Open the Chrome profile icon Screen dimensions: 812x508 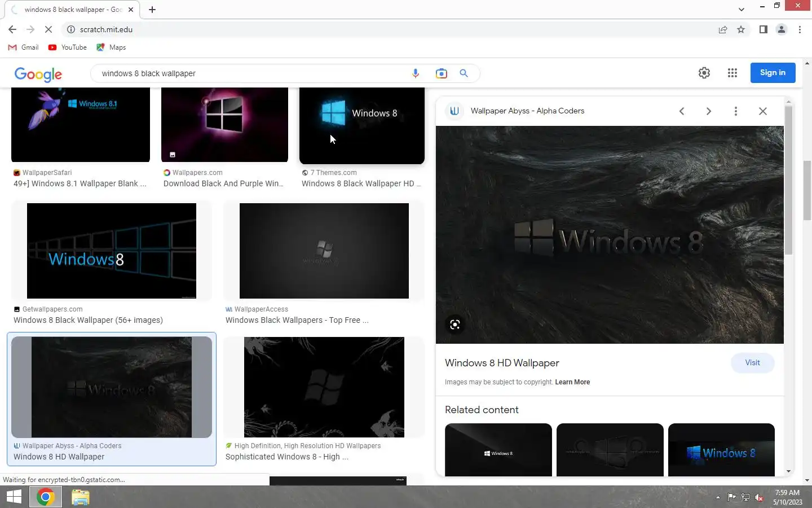[x=782, y=29]
